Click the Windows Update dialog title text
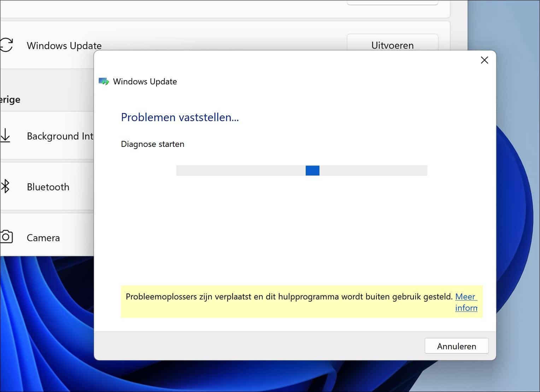The image size is (540, 392). 145,81
